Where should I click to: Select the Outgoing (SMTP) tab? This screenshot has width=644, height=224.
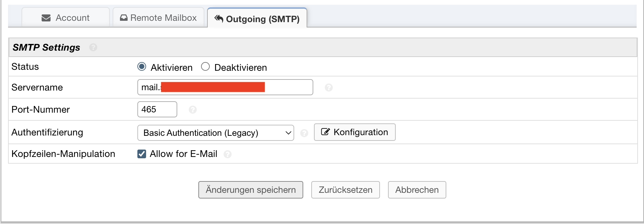click(x=257, y=19)
